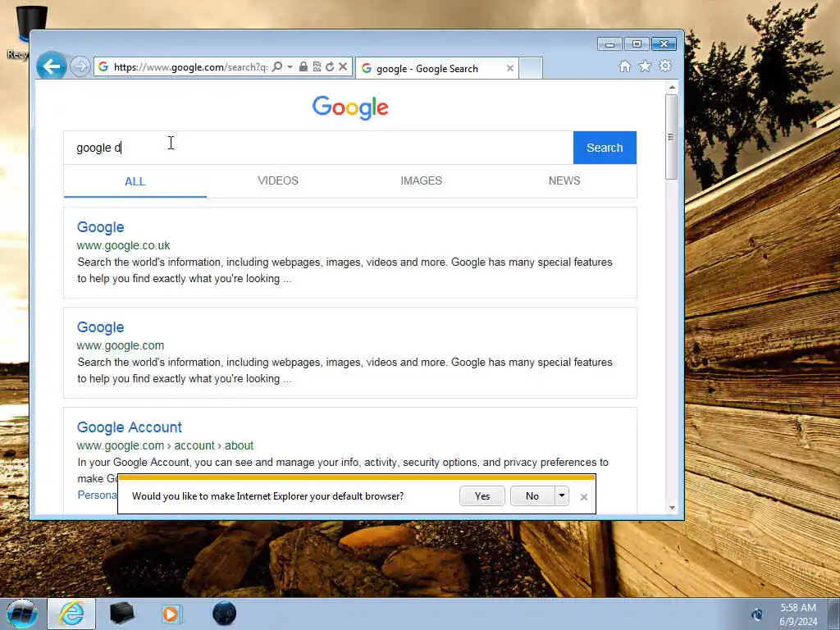Click Yes to set default browser
The width and height of the screenshot is (840, 630).
coord(482,496)
